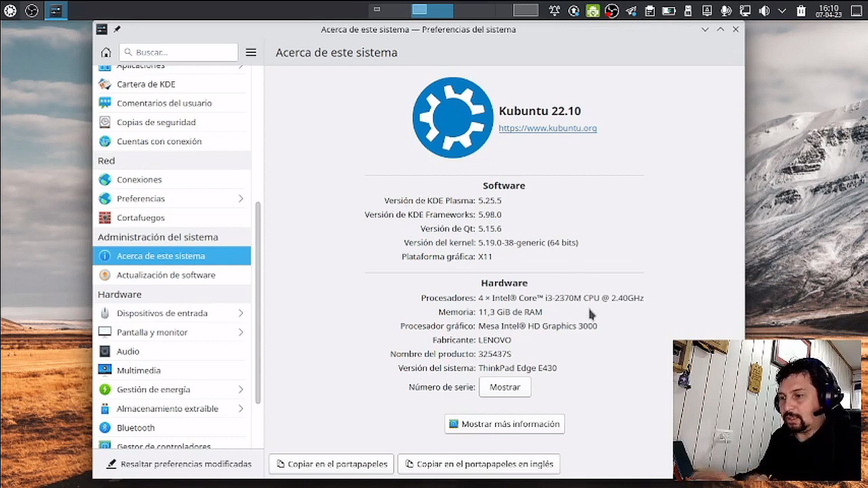Click the Telegram tray icon
The image size is (868, 488).
(631, 10)
